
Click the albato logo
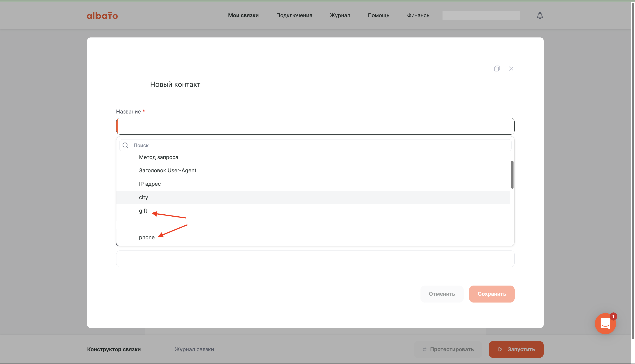click(x=102, y=15)
